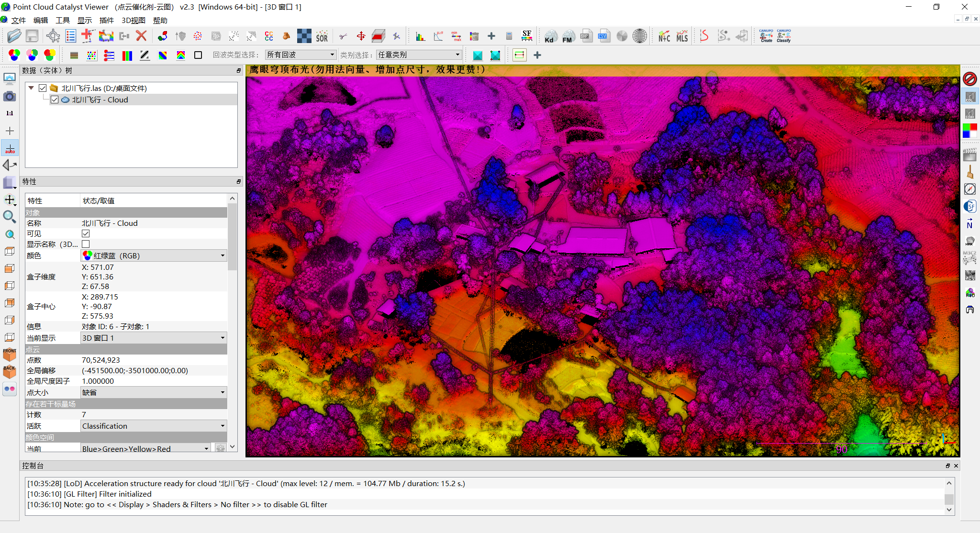
Task: Select the Kd surface filter icon
Action: click(549, 37)
